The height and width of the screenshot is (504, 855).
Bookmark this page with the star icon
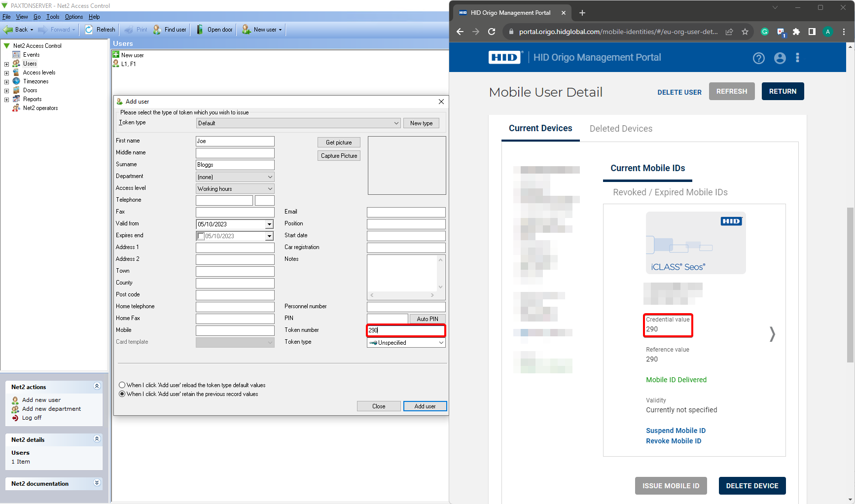(x=745, y=32)
